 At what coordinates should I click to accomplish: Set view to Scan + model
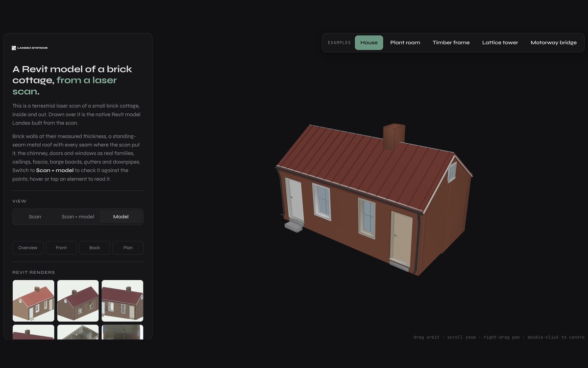point(78,217)
